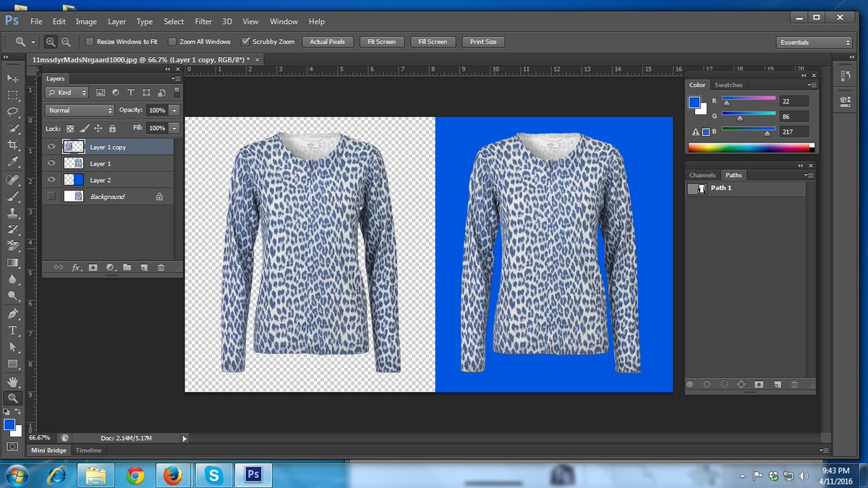Viewport: 868px width, 488px height.
Task: Open the Essentials workspace dropdown
Action: tap(814, 42)
